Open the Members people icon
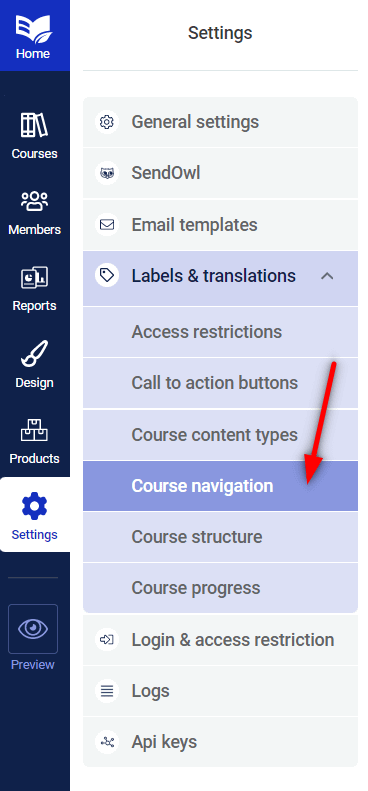368x791 pixels. coord(34,201)
